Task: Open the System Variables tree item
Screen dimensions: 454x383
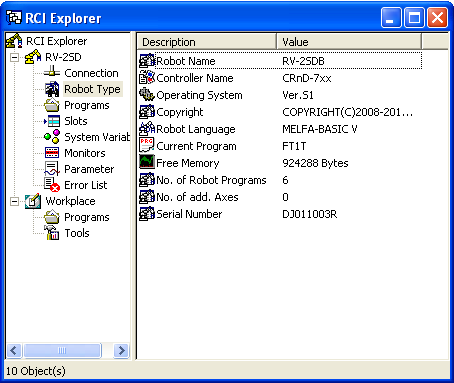Action: (x=97, y=137)
